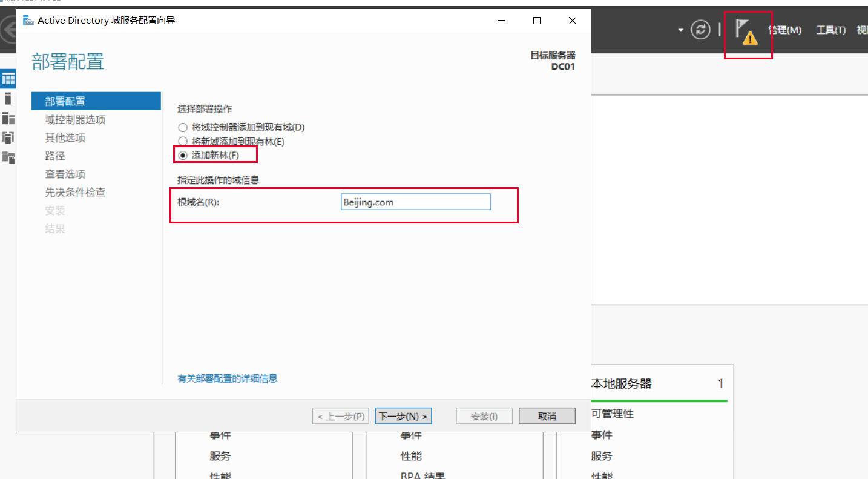Click the Active Directory wizard title bar icon

pyautogui.click(x=28, y=21)
